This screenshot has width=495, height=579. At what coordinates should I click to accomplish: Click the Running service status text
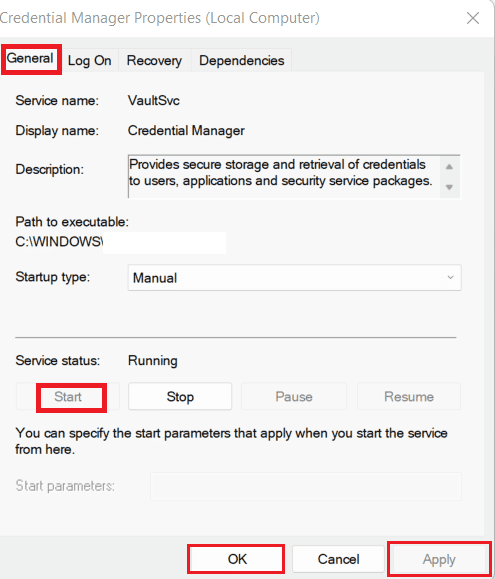tap(152, 360)
